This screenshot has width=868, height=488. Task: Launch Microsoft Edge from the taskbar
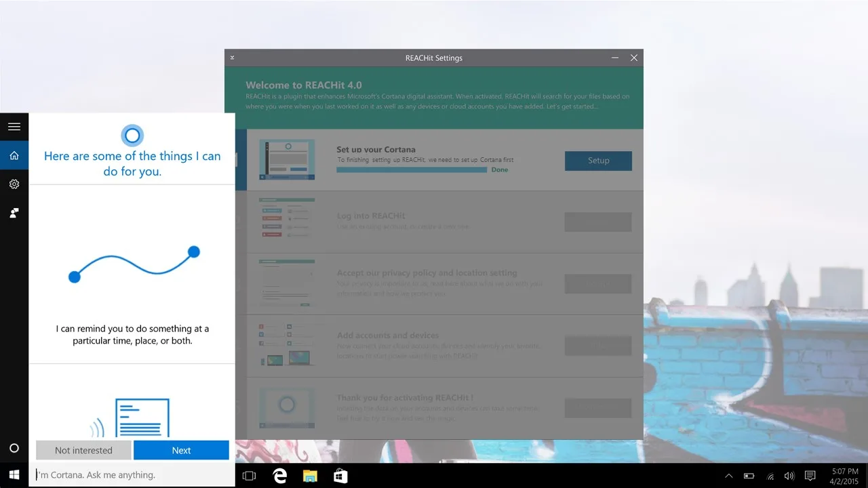(279, 476)
